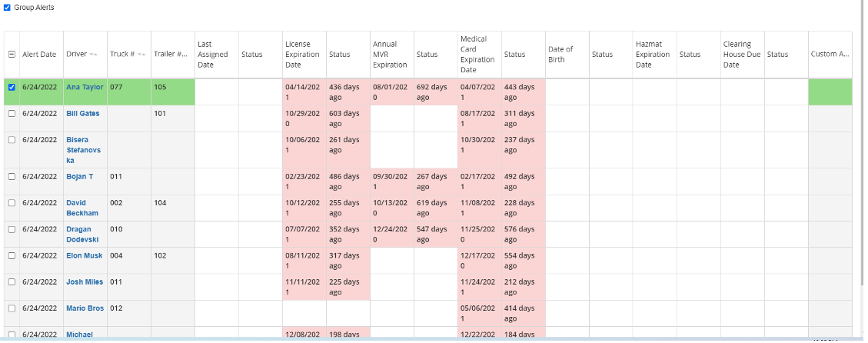
Task: Select Ana Taylor's truck number 077
Action: (116, 87)
